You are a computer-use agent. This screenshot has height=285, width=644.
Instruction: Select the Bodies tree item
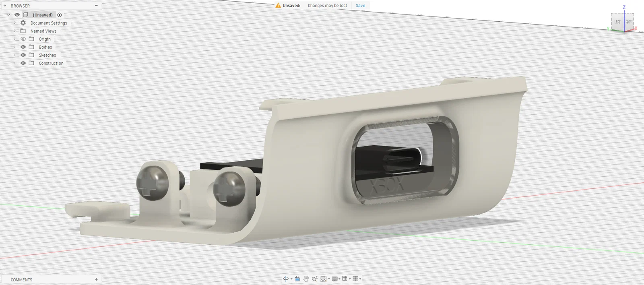[45, 47]
